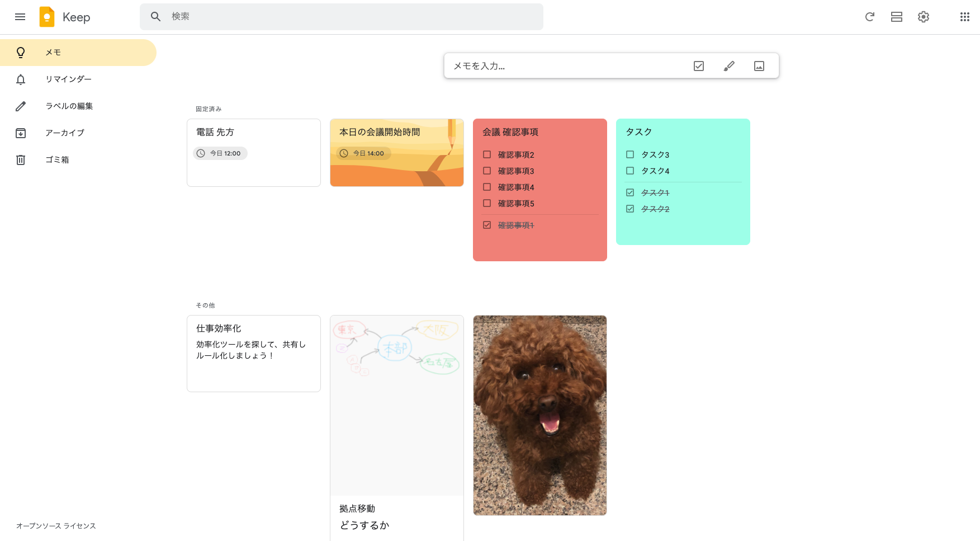Refresh notes with the reload icon
This screenshot has height=541, width=980.
(870, 17)
